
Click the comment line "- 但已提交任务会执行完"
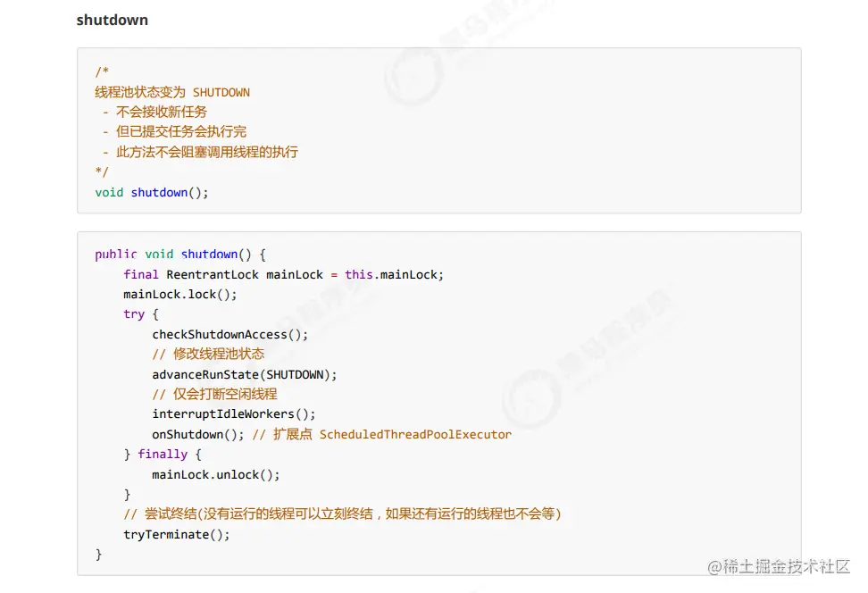coord(174,132)
